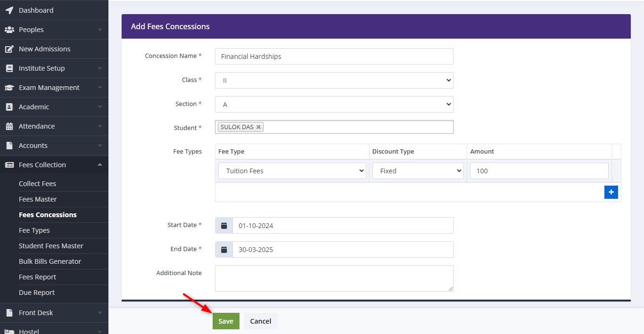Expand the Institute Setup chevron

point(99,68)
